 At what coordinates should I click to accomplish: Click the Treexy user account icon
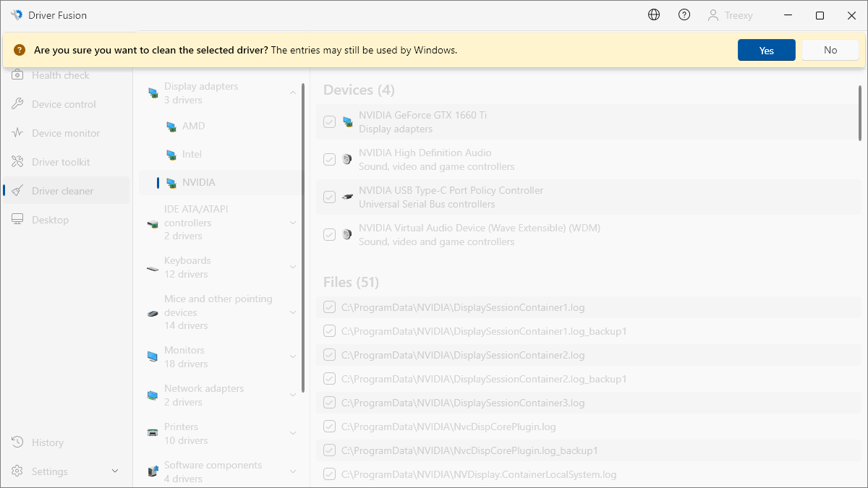(x=713, y=15)
